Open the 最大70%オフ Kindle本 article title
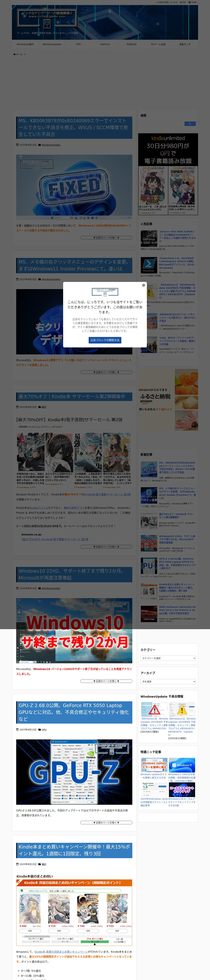This screenshot has width=210, height=980. tap(74, 396)
